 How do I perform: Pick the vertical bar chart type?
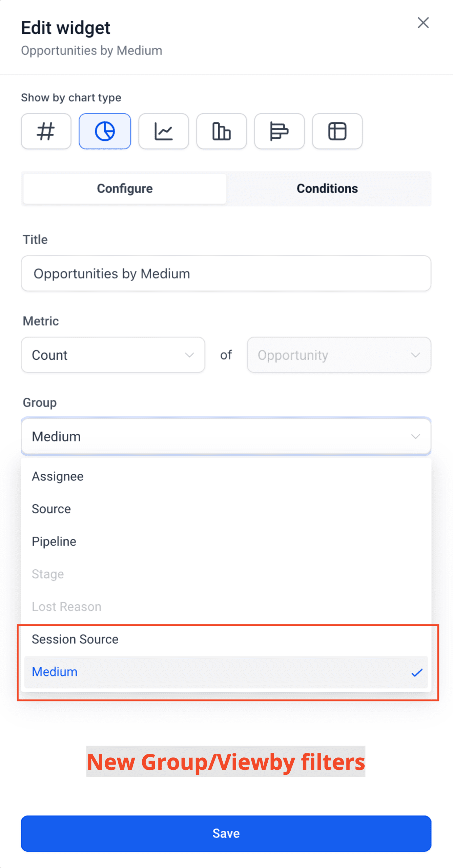tap(222, 131)
